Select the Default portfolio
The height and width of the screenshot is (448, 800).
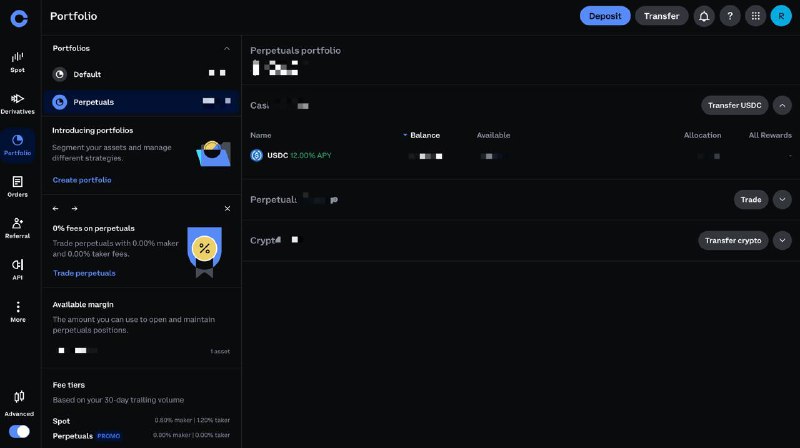[x=87, y=74]
